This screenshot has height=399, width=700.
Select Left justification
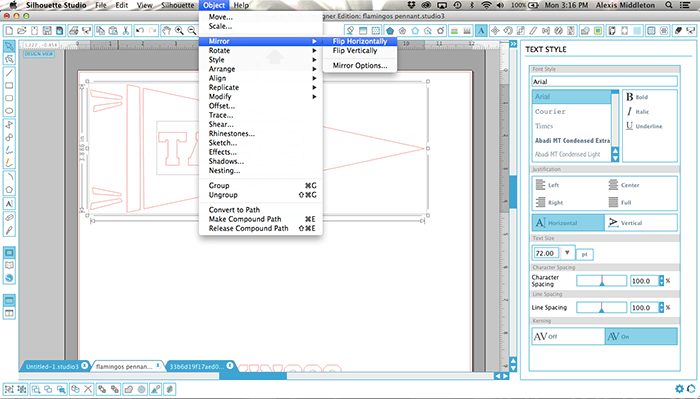547,185
